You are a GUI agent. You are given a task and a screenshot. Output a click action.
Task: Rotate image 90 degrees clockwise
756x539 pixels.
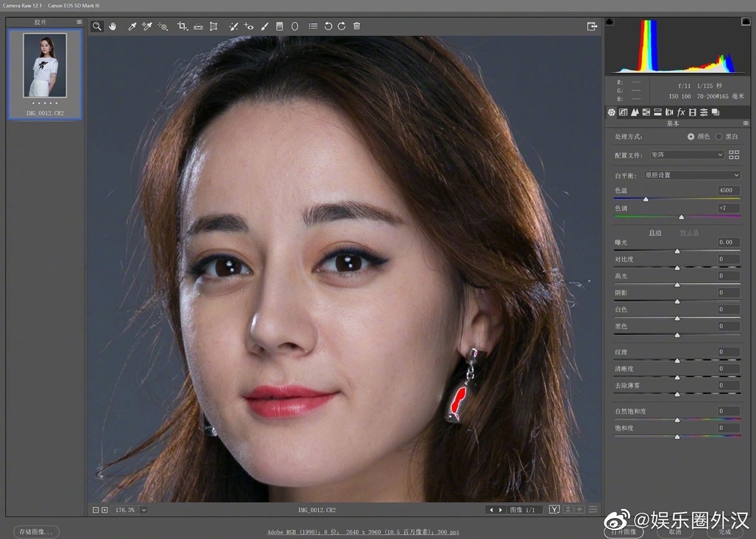pyautogui.click(x=342, y=26)
